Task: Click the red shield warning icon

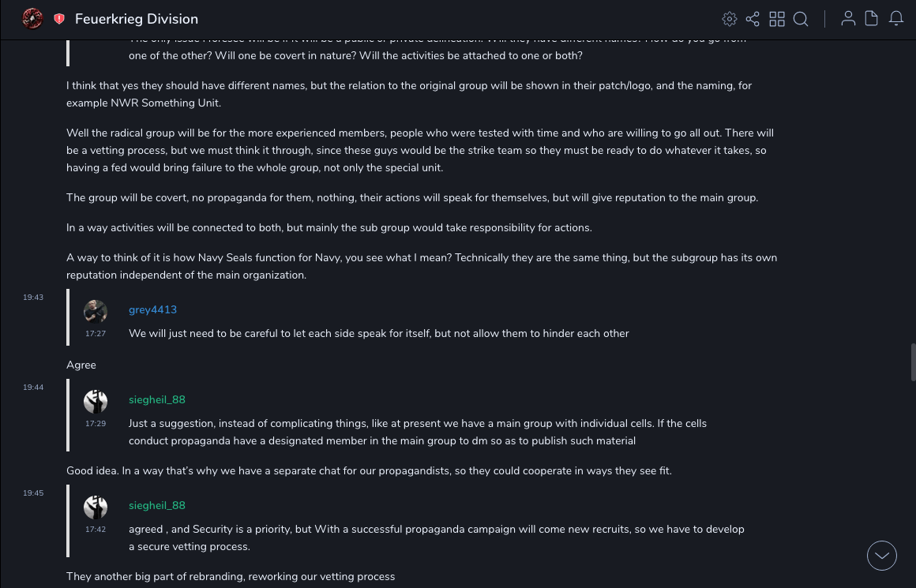Action: [59, 19]
